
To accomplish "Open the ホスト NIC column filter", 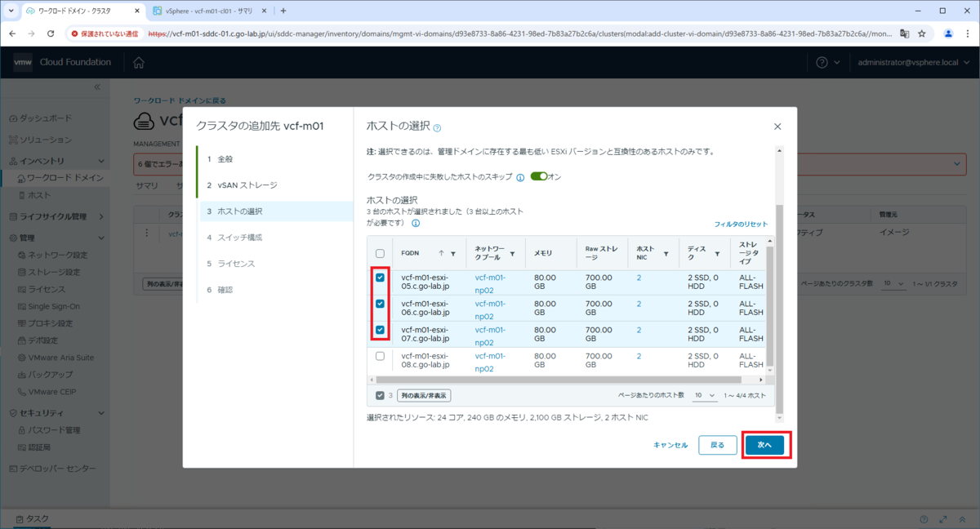I will (666, 254).
